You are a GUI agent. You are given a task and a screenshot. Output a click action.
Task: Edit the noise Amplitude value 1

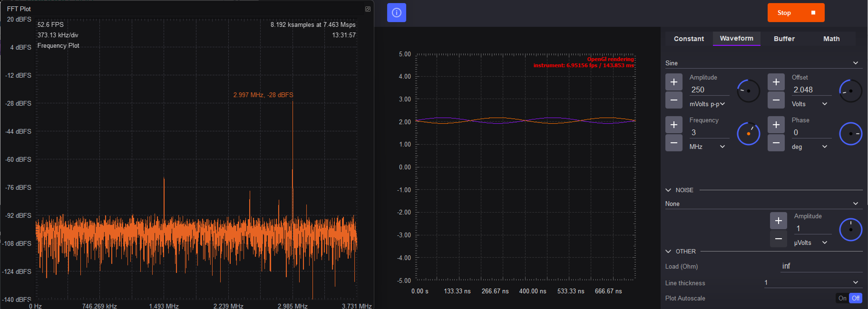(x=812, y=228)
